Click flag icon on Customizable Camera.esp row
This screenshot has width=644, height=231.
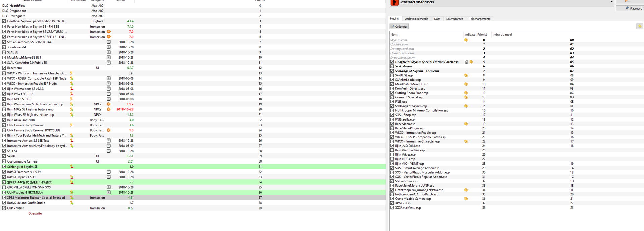466,199
